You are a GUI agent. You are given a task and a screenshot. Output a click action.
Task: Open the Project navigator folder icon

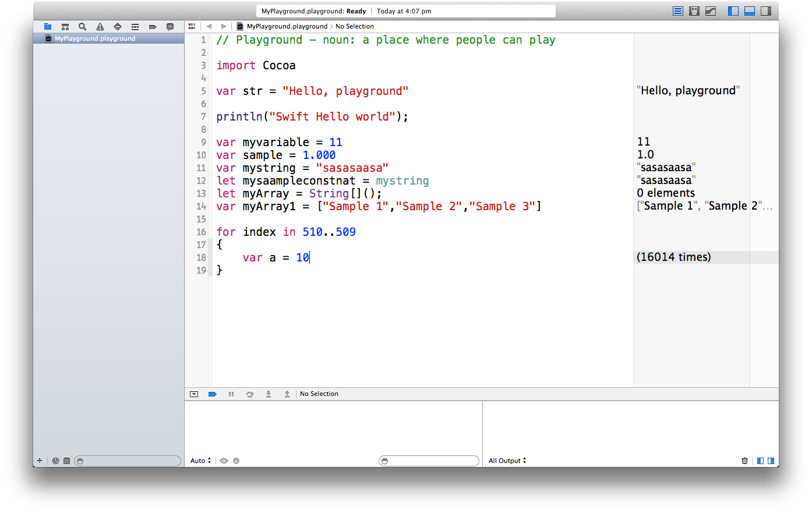pyautogui.click(x=47, y=26)
